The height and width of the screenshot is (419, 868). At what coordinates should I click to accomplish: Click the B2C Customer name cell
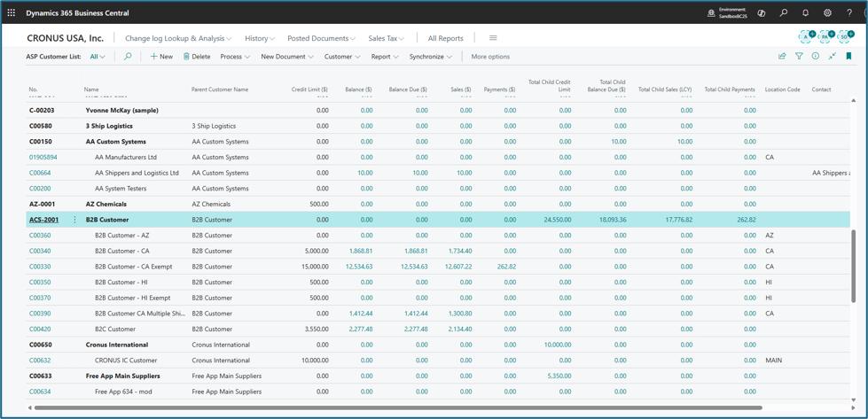pos(115,329)
